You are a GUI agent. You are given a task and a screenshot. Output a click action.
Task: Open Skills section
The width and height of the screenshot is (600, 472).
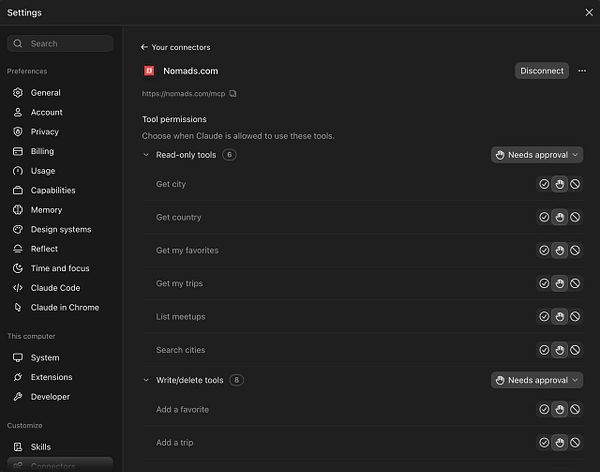60,447
